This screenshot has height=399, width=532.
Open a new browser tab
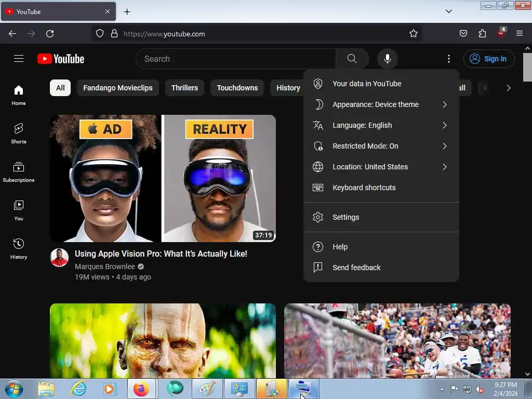(127, 12)
